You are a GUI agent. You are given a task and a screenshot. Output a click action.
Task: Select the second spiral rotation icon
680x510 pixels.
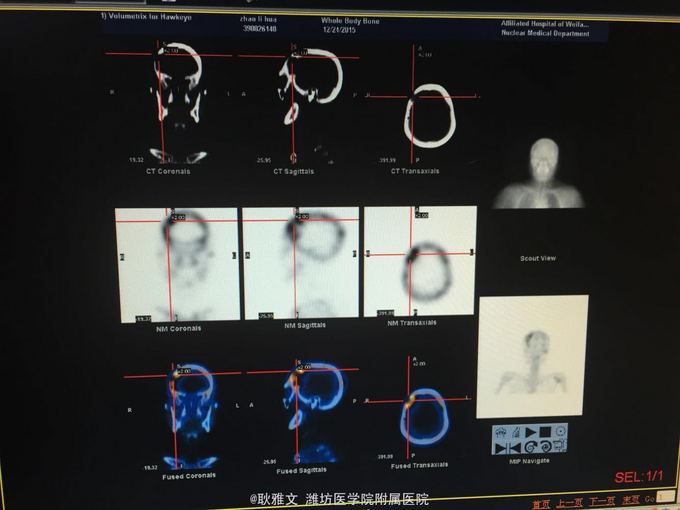click(545, 447)
